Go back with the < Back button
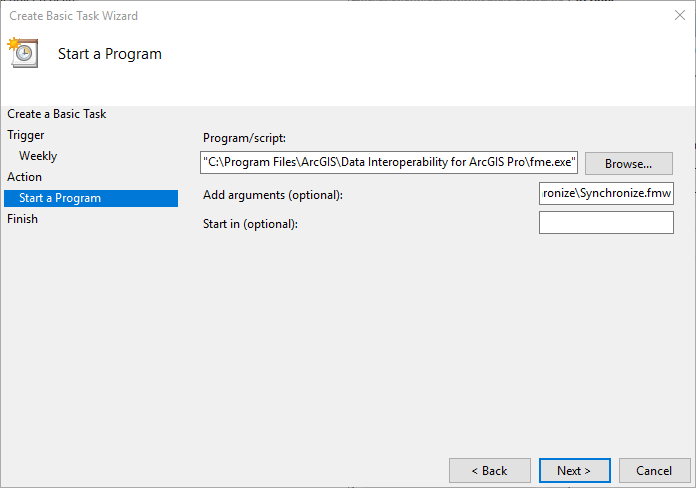This screenshot has height=488, width=696. [490, 471]
